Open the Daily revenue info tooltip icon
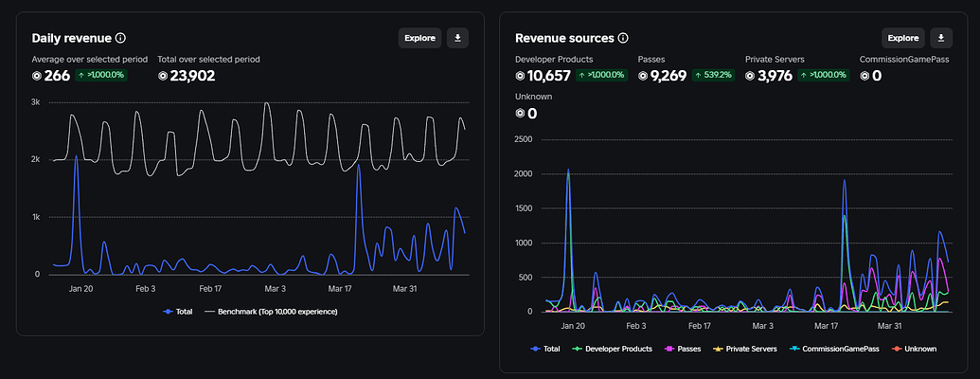The image size is (980, 379). pos(120,38)
